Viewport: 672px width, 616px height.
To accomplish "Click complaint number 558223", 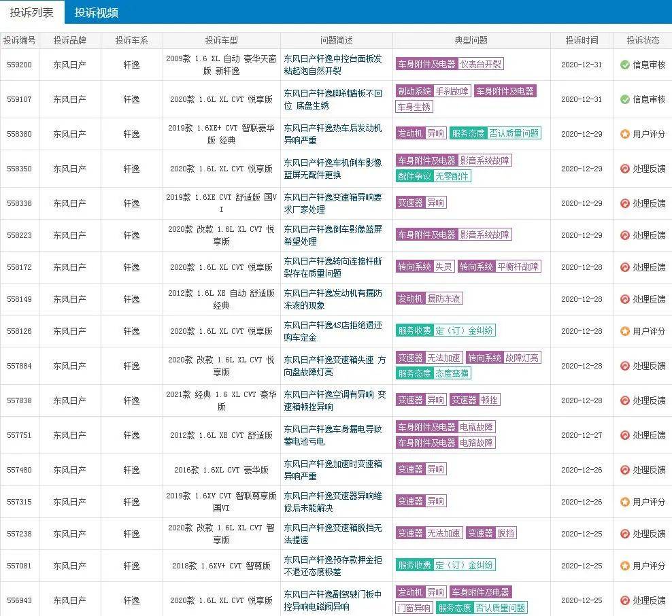I will click(19, 235).
